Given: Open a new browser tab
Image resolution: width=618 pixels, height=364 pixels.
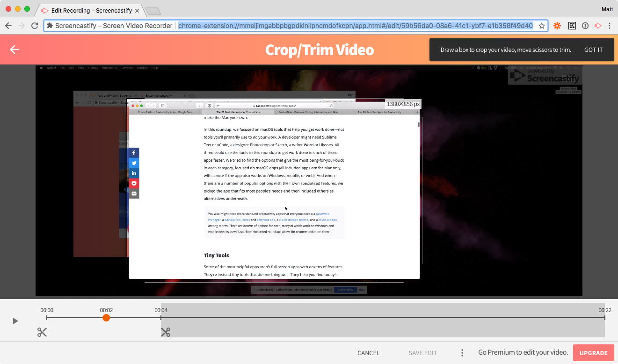Looking at the screenshot, I should click(x=153, y=10).
